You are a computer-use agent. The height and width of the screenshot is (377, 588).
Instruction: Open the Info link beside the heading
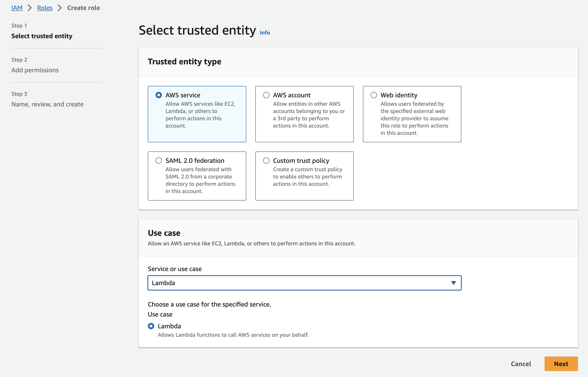click(x=265, y=33)
